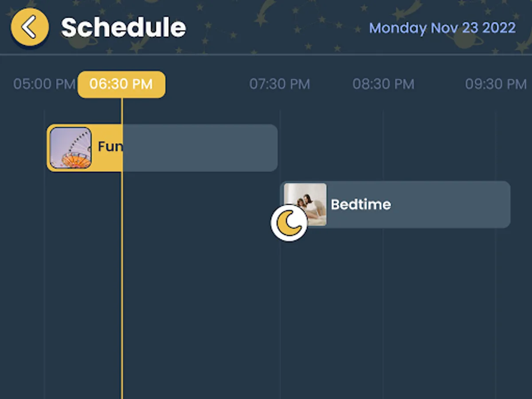532x399 pixels.
Task: Open the Ferris wheel activity thumbnail
Action: 70,148
